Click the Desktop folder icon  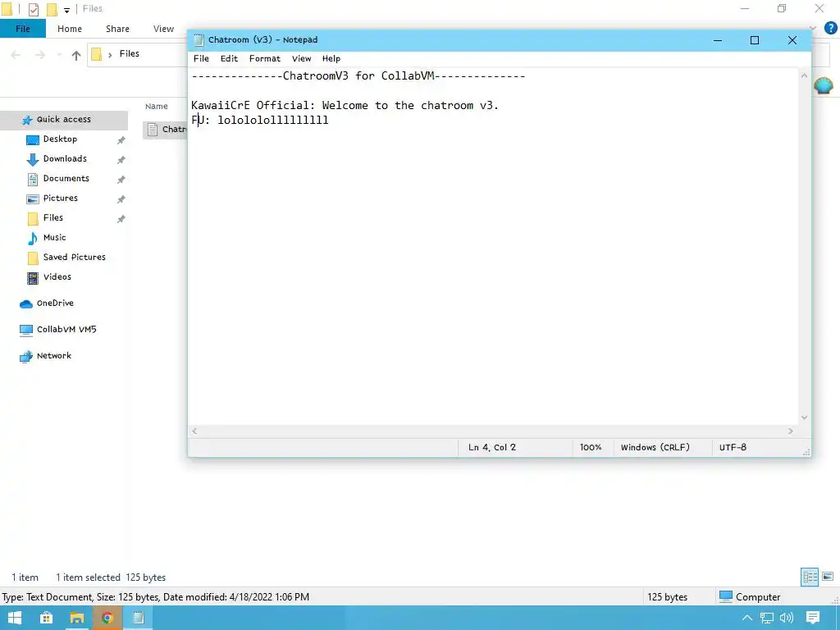point(33,139)
